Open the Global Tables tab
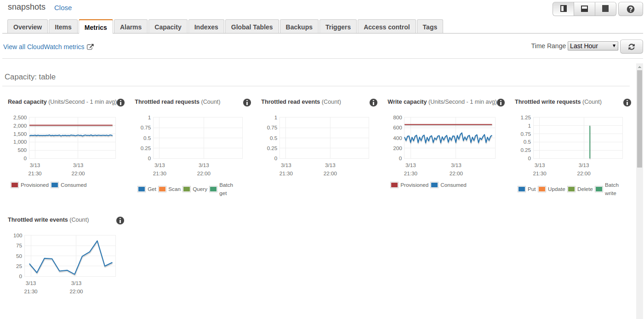 point(252,27)
